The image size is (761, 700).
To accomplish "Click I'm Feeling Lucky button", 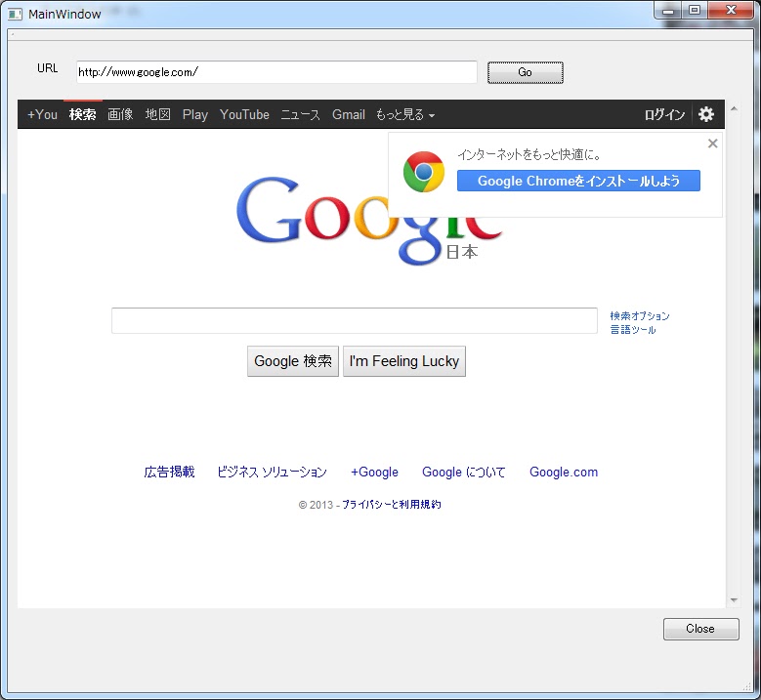I will click(x=404, y=361).
